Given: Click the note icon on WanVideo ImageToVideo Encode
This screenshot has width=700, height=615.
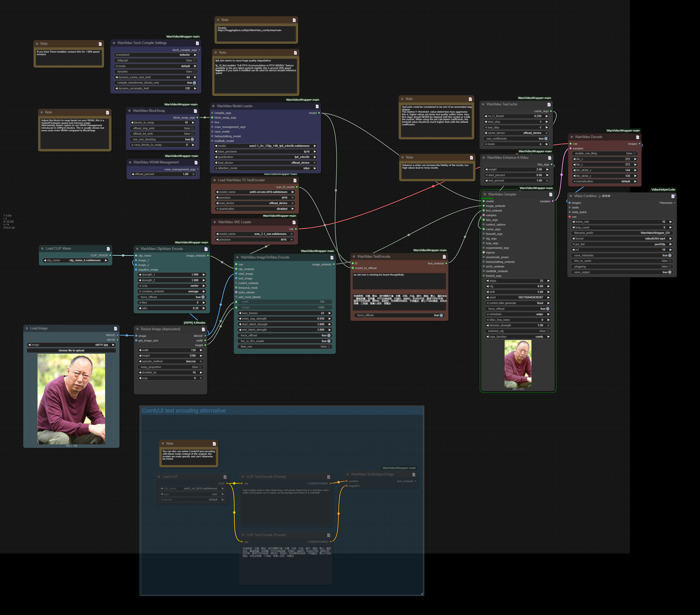Looking at the screenshot, I should (x=332, y=258).
